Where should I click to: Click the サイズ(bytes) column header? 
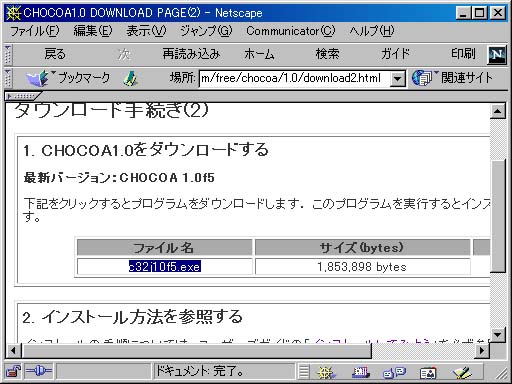click(362, 248)
